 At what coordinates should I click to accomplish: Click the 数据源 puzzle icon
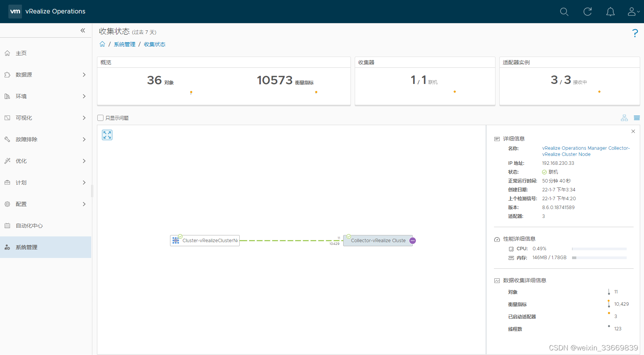[7, 75]
